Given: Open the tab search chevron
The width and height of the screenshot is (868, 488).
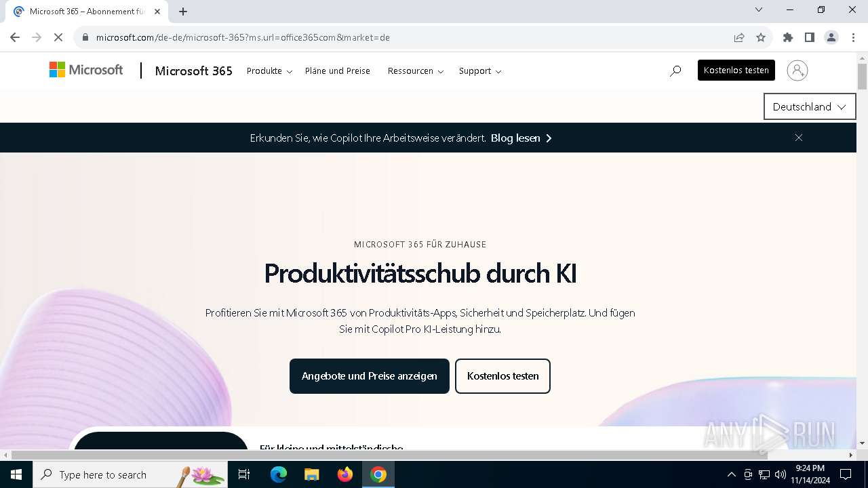Looking at the screenshot, I should pos(759,9).
